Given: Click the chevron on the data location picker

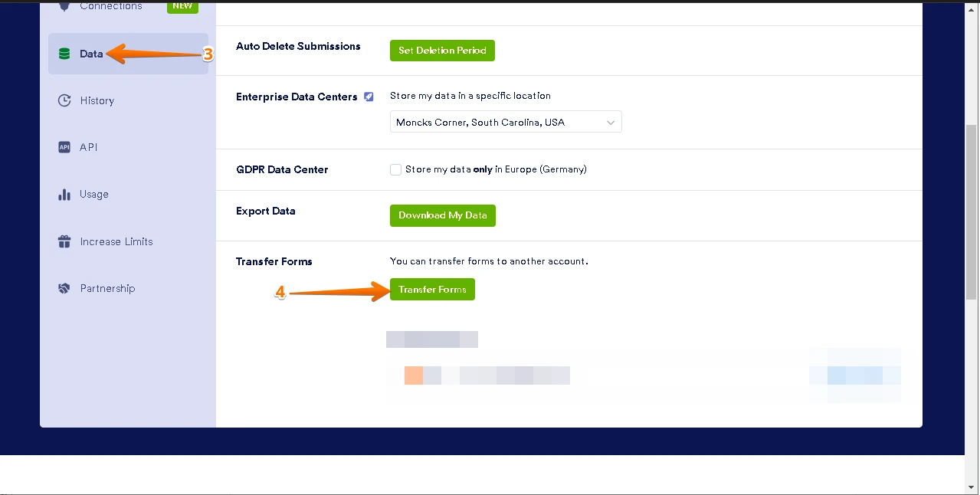Looking at the screenshot, I should click(610, 121).
